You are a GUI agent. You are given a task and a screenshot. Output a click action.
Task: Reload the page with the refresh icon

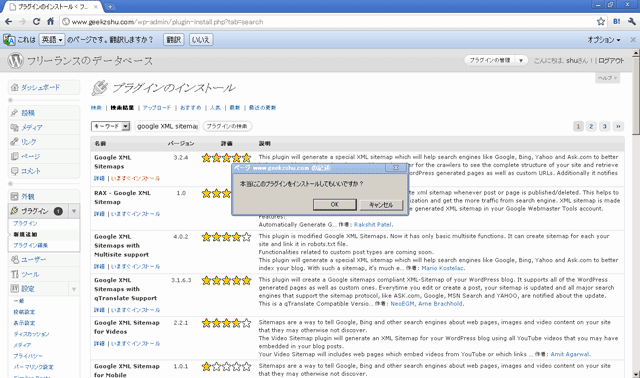(36, 22)
